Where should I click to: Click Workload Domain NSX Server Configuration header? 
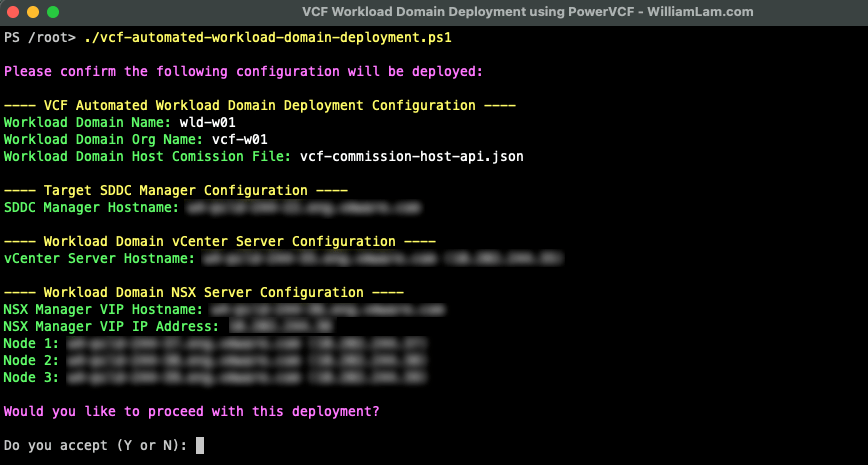coord(204,292)
